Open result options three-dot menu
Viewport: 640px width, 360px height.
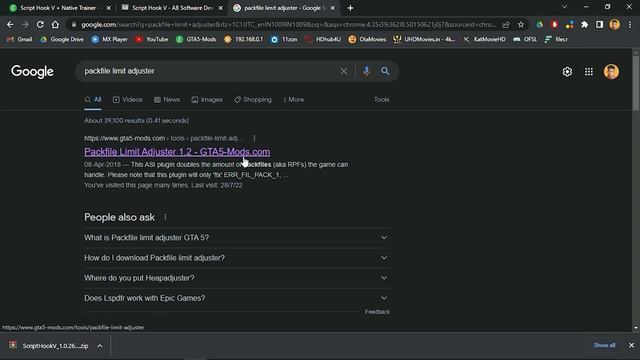[x=254, y=138]
